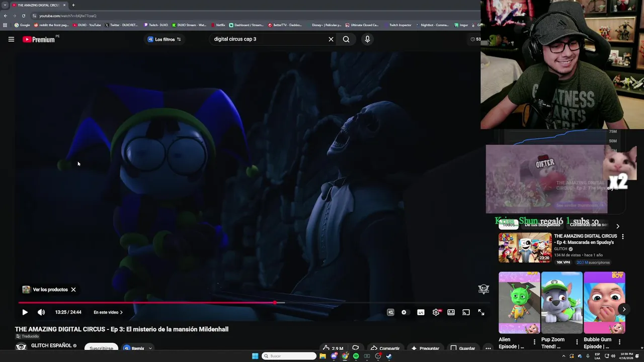Viewport: 644px width, 362px height.
Task: Click the IQ extension button in player
Action: click(x=390, y=312)
